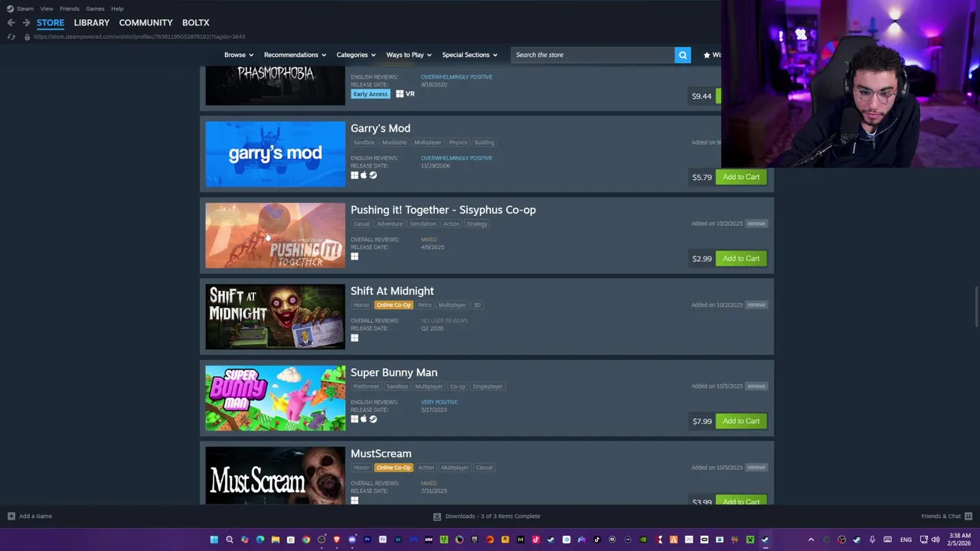Click the Platformer tag under Super Bunny Man
Viewport: 980px width, 551px height.
coord(366,386)
